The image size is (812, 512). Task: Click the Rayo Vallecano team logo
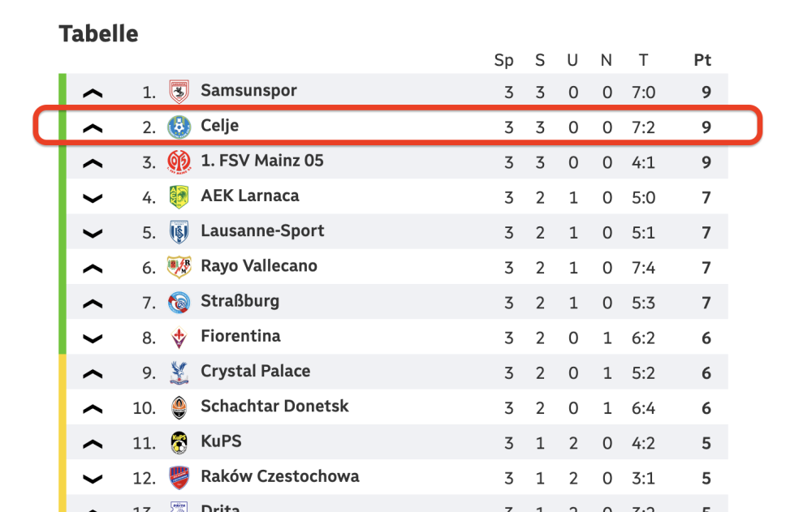(x=179, y=267)
